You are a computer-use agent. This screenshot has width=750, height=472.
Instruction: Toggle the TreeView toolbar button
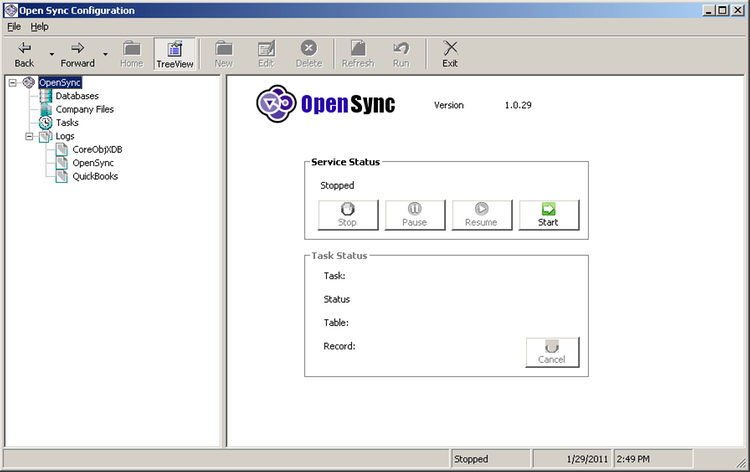pos(175,54)
